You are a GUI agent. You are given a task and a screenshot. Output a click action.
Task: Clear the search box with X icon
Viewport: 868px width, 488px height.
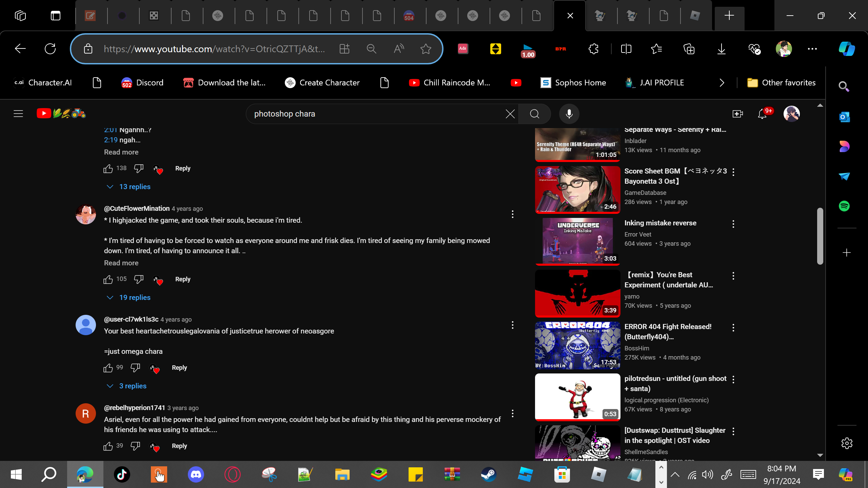[510, 114]
